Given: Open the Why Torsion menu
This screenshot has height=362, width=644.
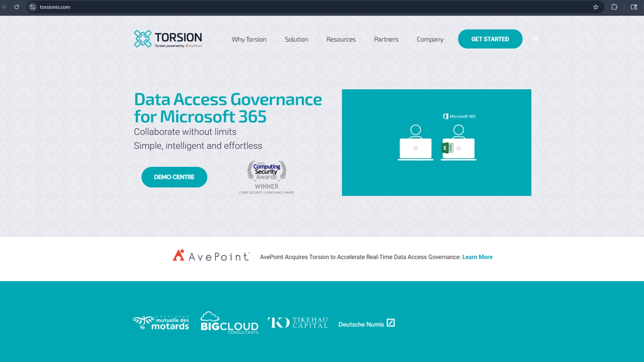Looking at the screenshot, I should point(249,39).
